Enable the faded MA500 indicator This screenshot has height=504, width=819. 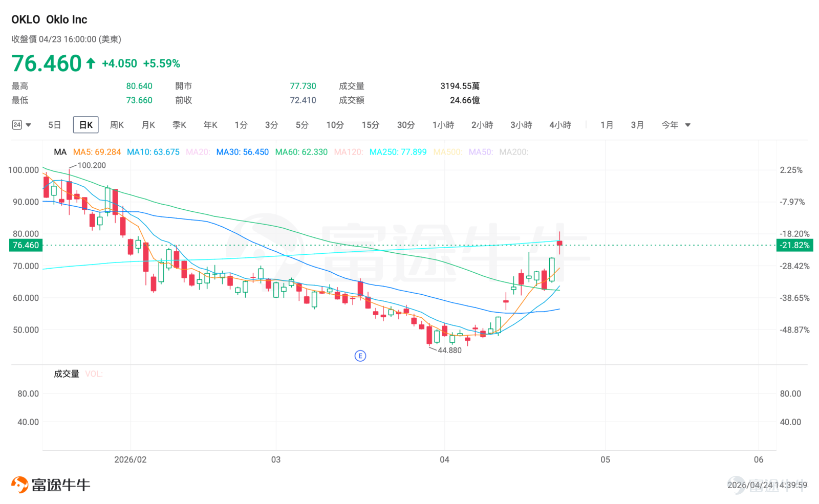[x=448, y=152]
